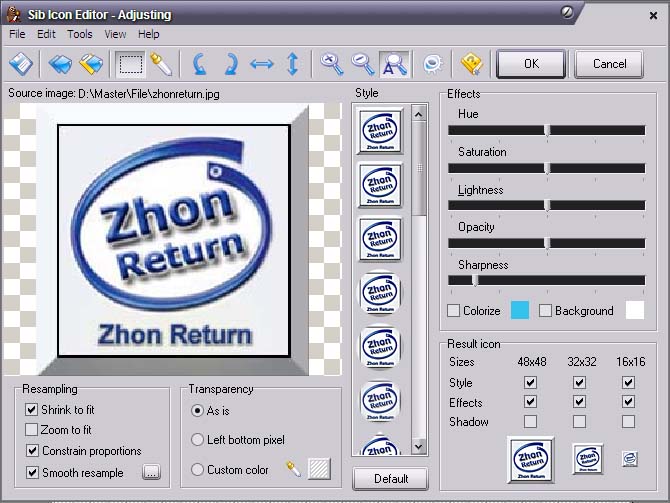
Task: Click the Saturation slider handle
Action: click(x=547, y=168)
